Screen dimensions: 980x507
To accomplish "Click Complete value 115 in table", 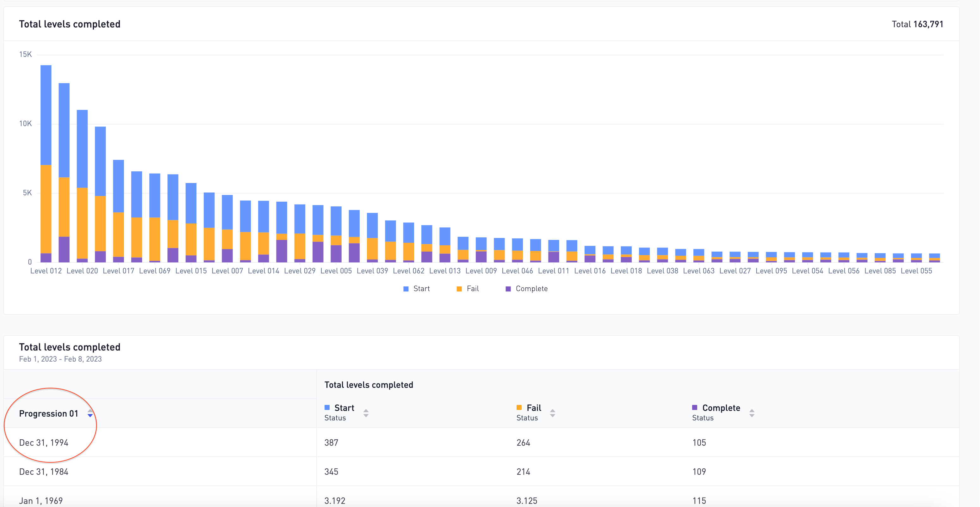I will (x=699, y=501).
